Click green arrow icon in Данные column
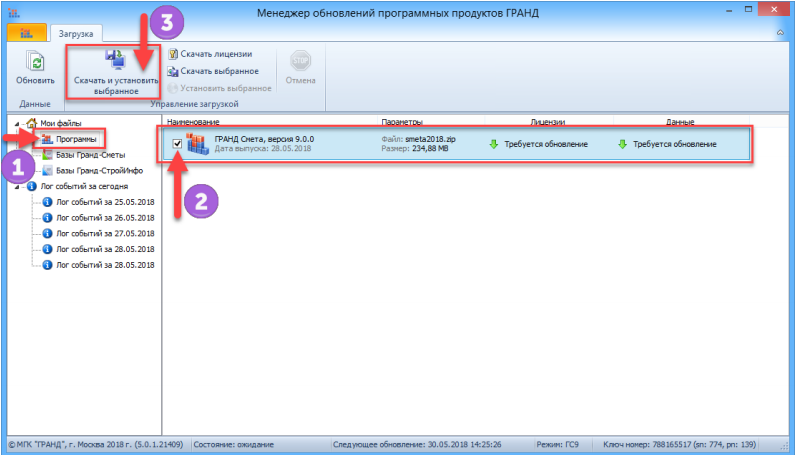 [623, 144]
